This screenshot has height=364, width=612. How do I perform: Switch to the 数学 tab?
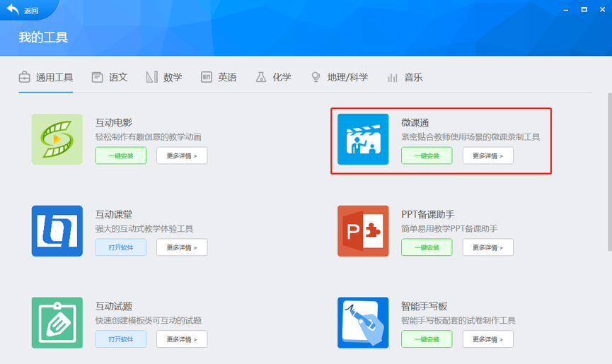pos(164,77)
